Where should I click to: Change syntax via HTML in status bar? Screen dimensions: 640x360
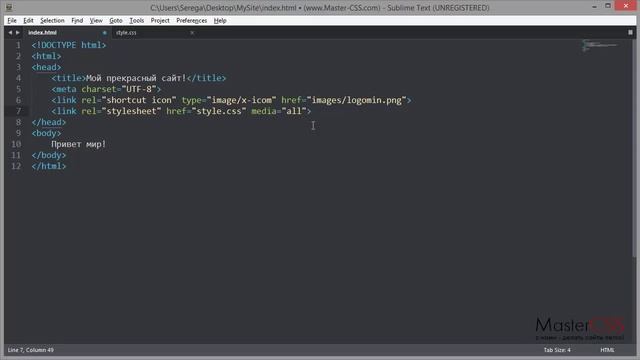[x=607, y=350]
